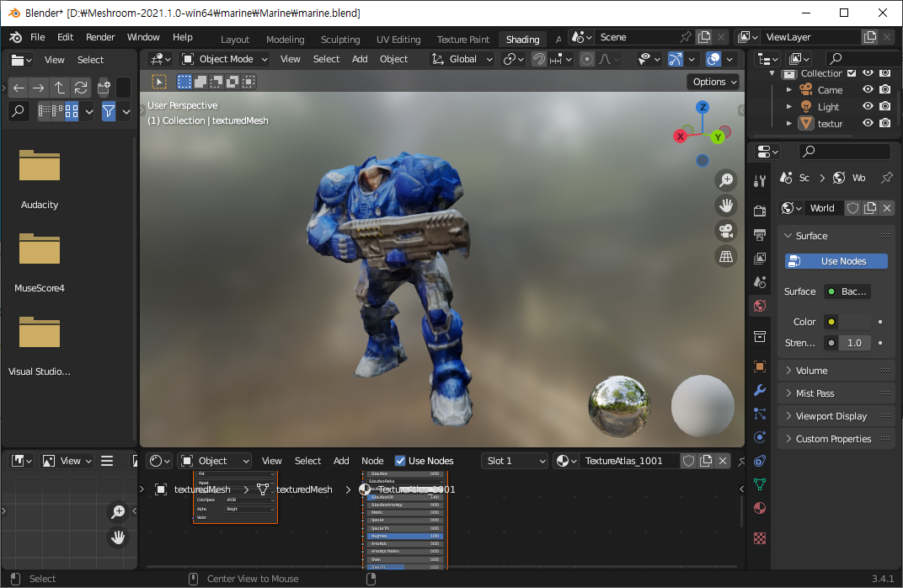Click the viewport pan hand gizmo

pyautogui.click(x=726, y=206)
